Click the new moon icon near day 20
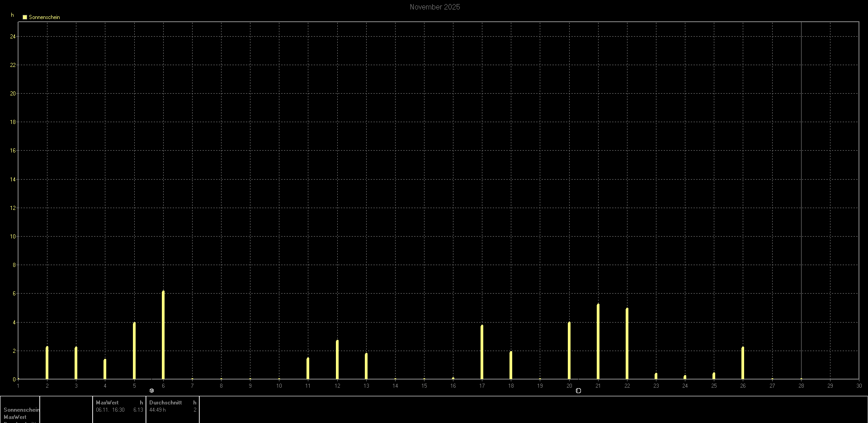The image size is (868, 423). click(578, 390)
